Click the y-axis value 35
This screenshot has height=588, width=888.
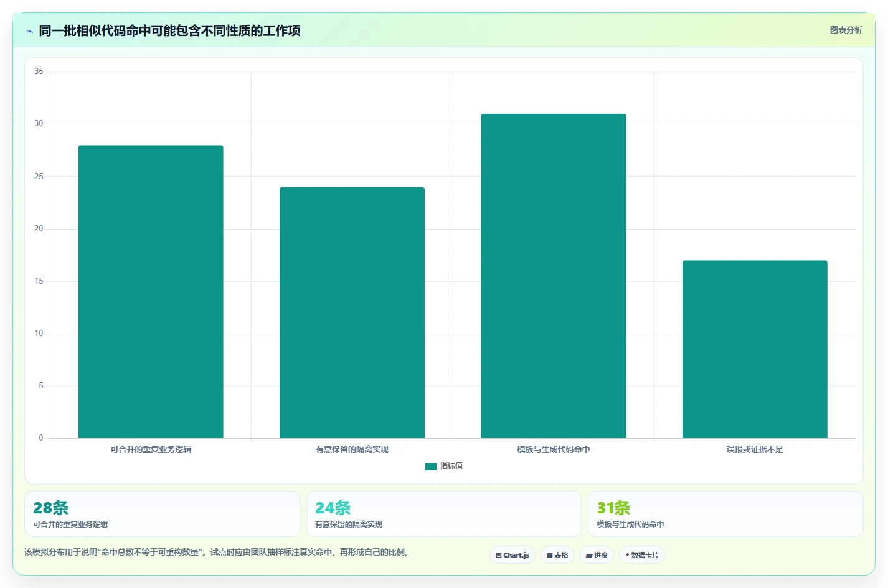pos(39,72)
